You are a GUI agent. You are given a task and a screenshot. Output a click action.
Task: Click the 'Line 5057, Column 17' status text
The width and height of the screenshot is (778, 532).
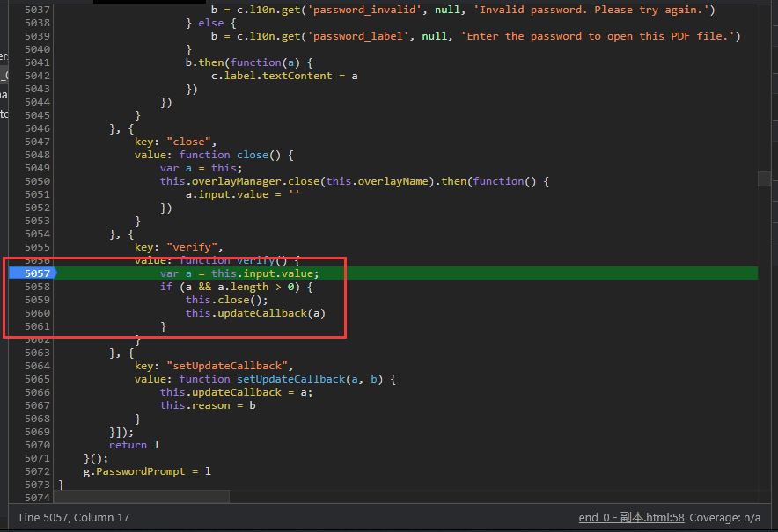point(75,518)
